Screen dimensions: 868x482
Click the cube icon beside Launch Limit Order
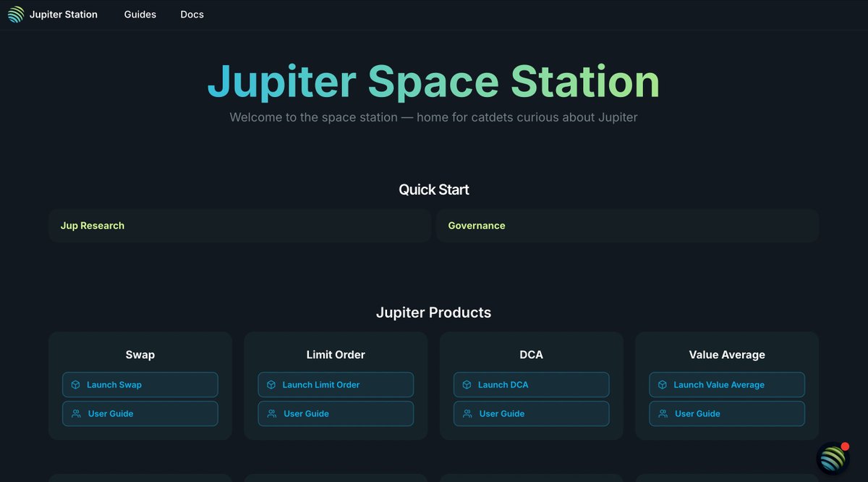click(x=271, y=385)
